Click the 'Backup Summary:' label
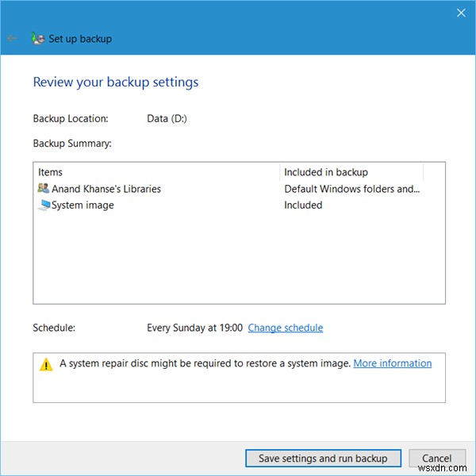This screenshot has width=476, height=476. 72,144
